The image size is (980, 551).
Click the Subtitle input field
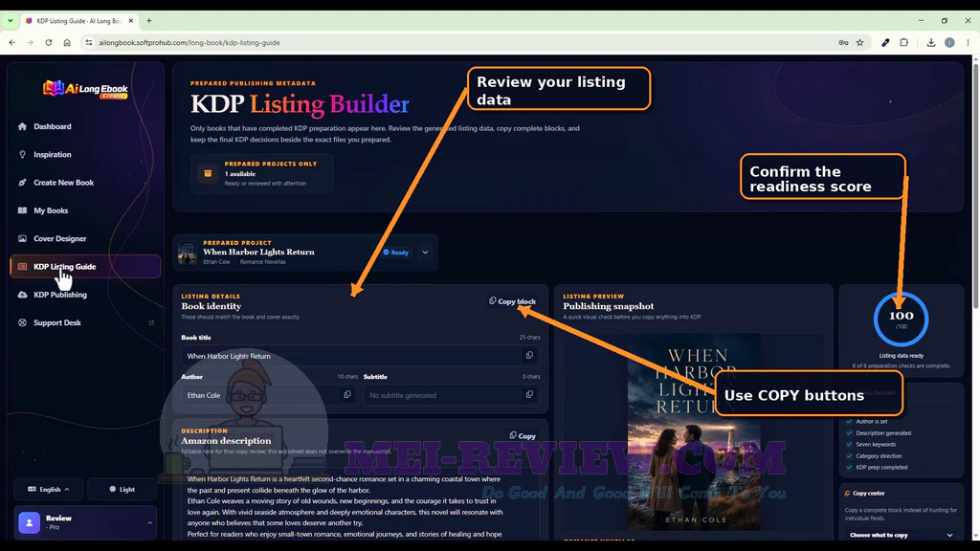pos(452,395)
